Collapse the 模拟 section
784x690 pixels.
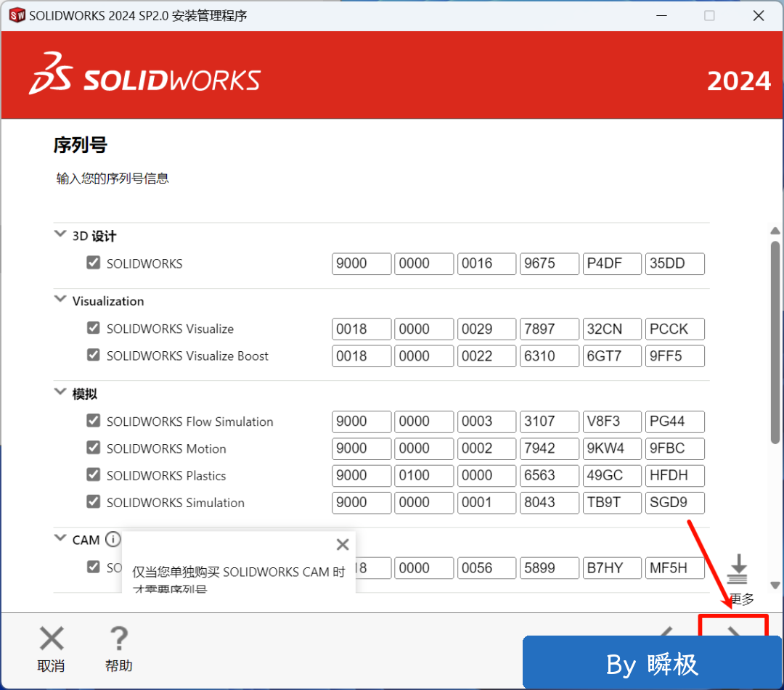[x=60, y=393]
